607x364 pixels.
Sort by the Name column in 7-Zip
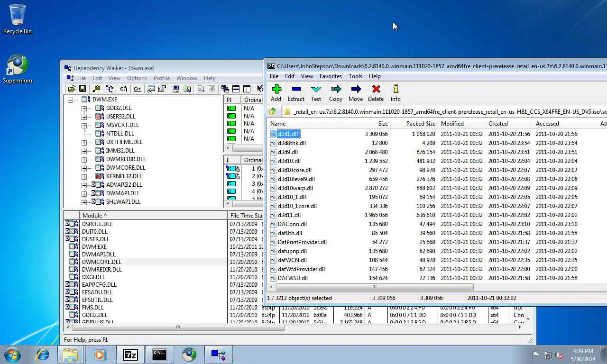(x=305, y=124)
